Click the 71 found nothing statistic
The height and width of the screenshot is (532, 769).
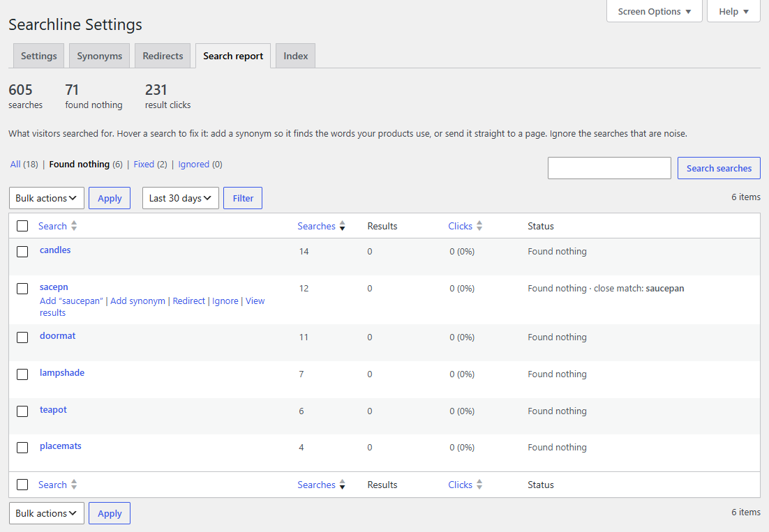(x=94, y=96)
